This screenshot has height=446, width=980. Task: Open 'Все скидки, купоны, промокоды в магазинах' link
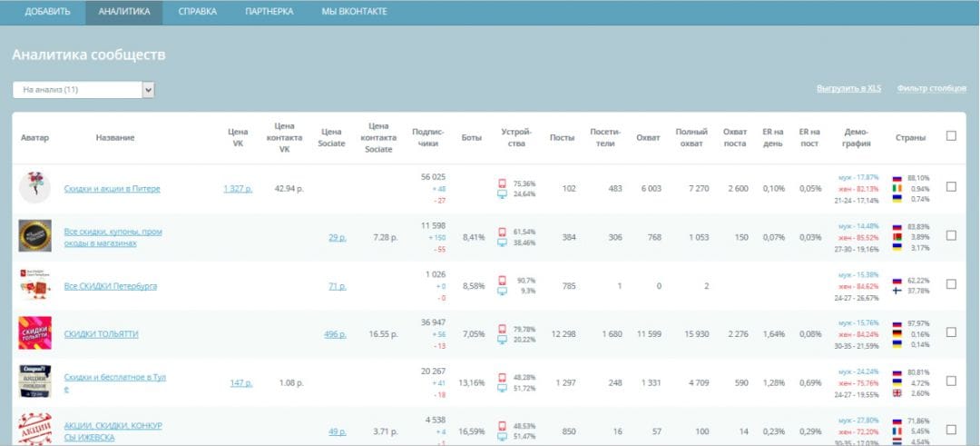coord(113,237)
